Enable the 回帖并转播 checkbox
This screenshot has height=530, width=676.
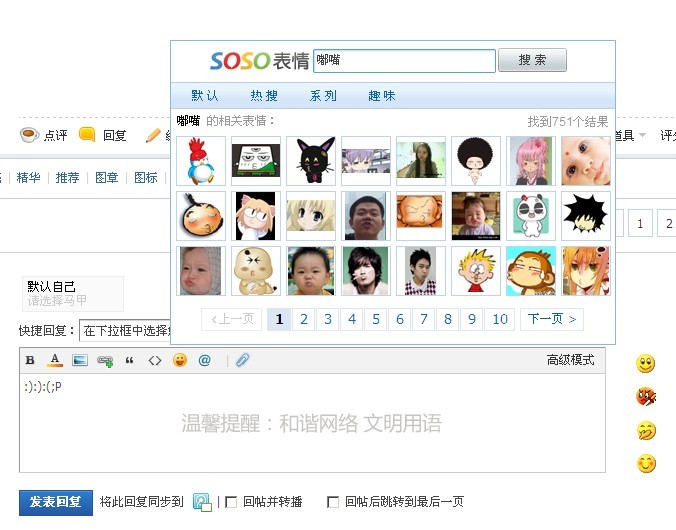tap(231, 502)
